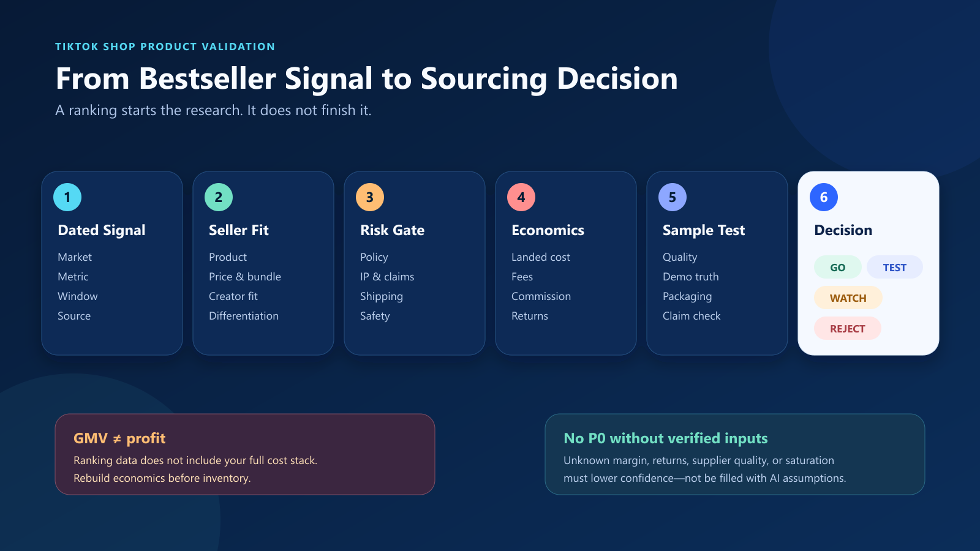The width and height of the screenshot is (980, 551).
Task: Click the orange step 3 number badge
Action: 370,197
